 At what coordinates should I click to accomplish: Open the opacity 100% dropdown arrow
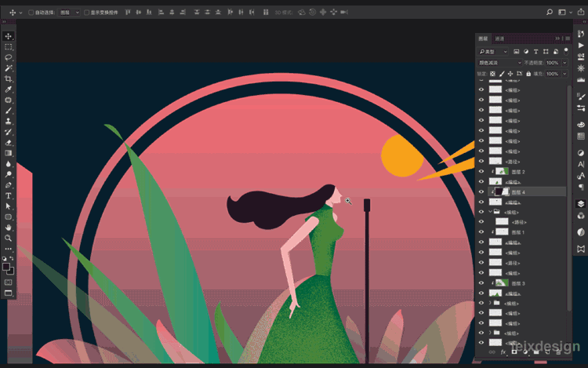(x=564, y=63)
